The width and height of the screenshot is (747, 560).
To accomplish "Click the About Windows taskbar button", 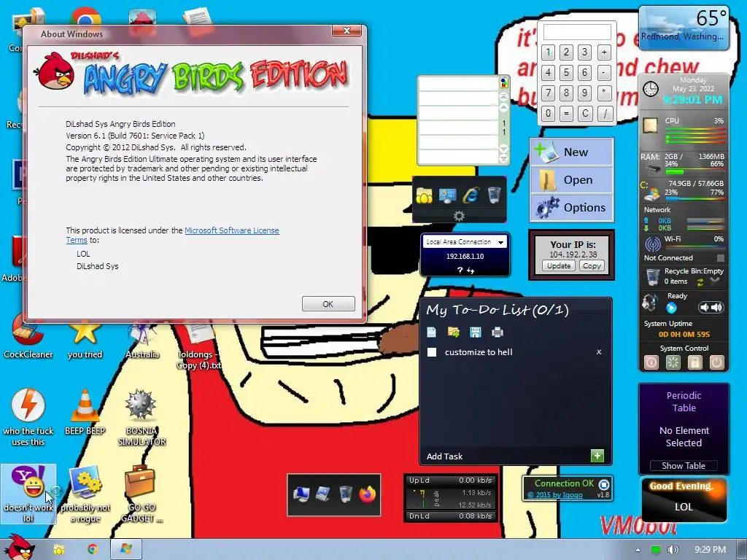I will [126, 549].
